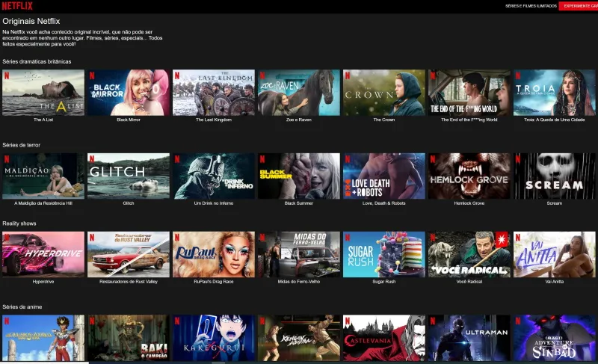Open Restauradores de Rust Valley thumbnail
This screenshot has width=598, height=364.
pyautogui.click(x=129, y=254)
